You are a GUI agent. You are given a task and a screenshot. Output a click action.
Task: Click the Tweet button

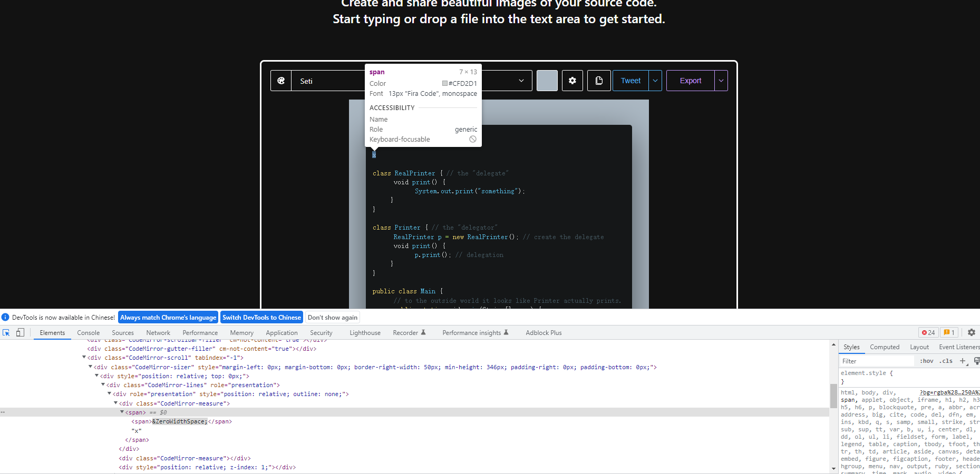(x=630, y=81)
